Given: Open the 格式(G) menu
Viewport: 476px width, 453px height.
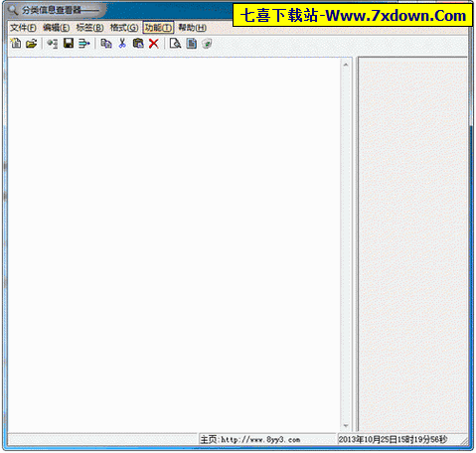Looking at the screenshot, I should pyautogui.click(x=124, y=28).
